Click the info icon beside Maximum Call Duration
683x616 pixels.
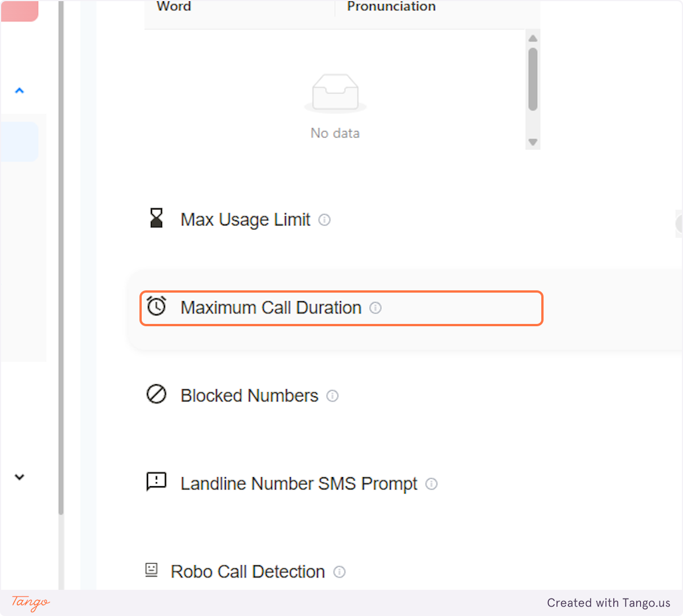point(376,308)
